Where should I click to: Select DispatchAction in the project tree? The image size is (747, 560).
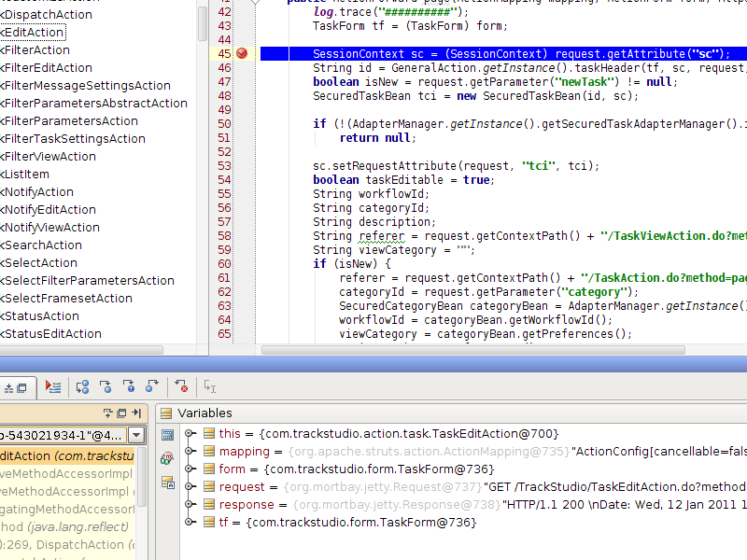tap(46, 15)
